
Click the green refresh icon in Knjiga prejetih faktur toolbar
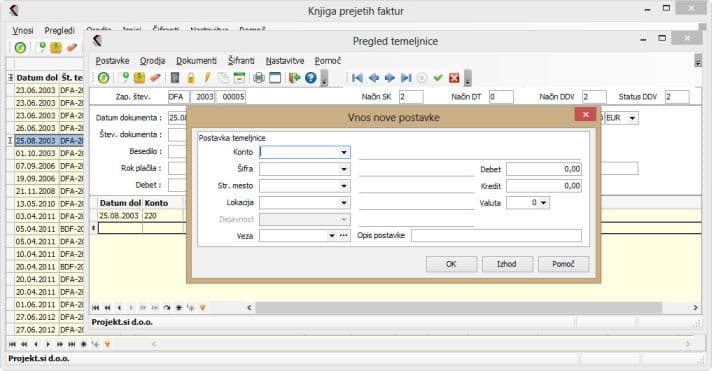(20, 47)
